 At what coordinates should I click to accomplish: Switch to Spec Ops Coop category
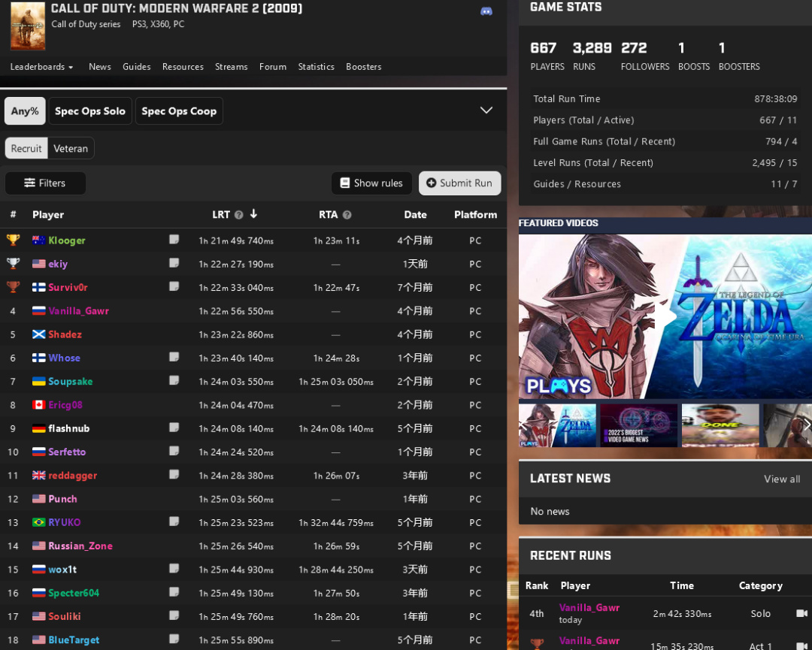click(179, 111)
